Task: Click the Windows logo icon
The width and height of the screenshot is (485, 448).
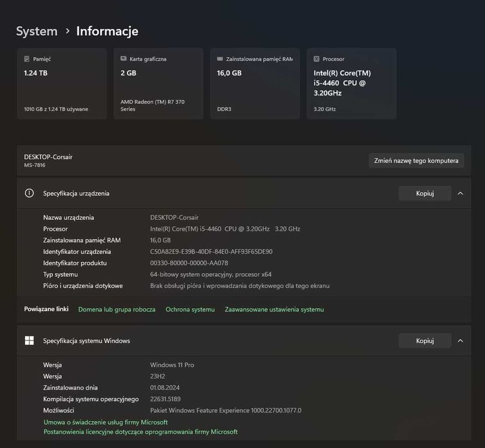Action: 29,341
